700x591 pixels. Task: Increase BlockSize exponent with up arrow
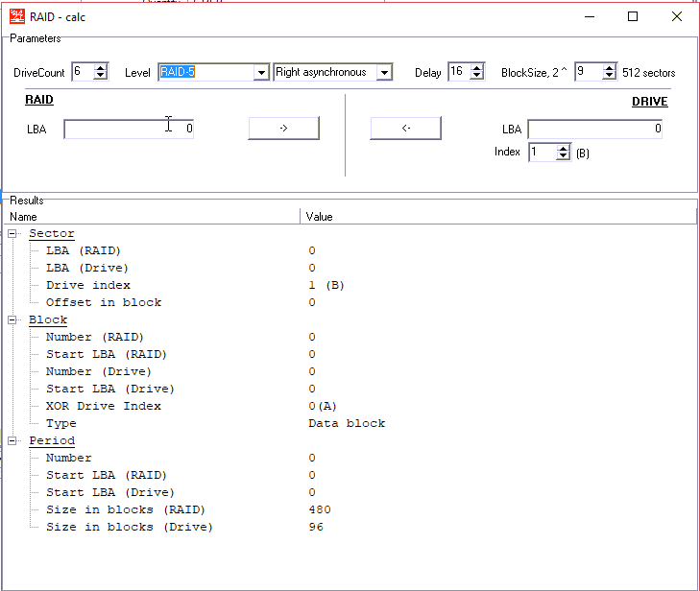tap(609, 68)
